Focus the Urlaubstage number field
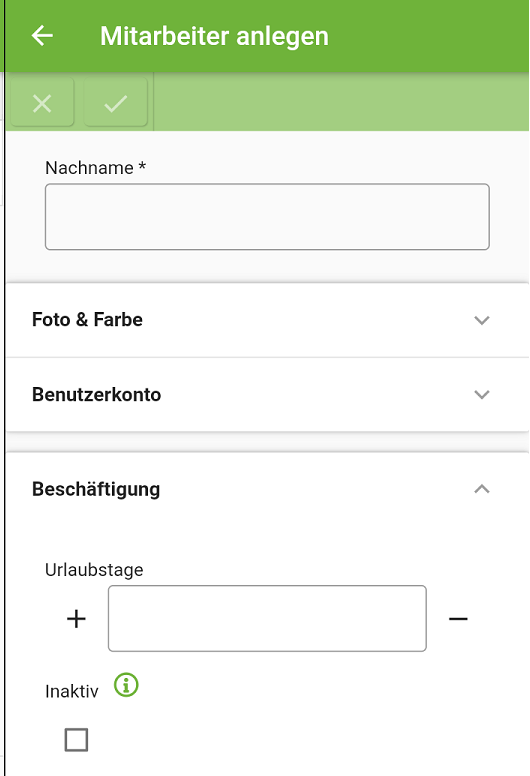This screenshot has height=776, width=530. [267, 619]
